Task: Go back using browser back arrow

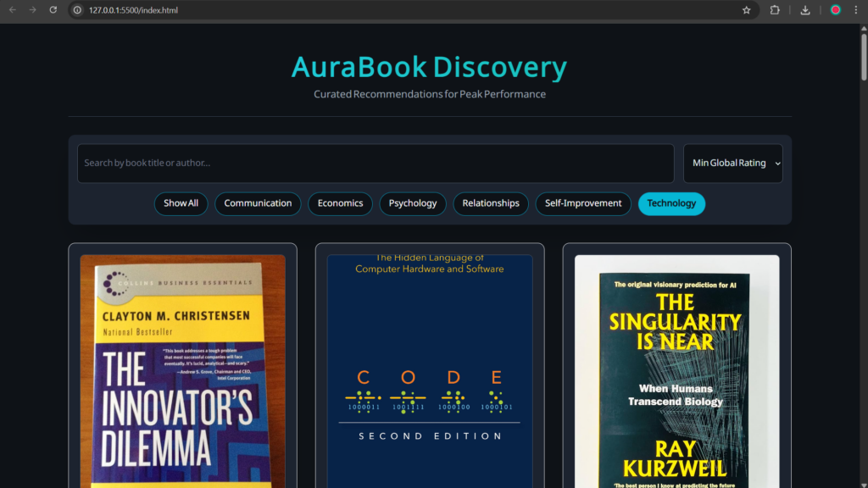Action: 12,10
